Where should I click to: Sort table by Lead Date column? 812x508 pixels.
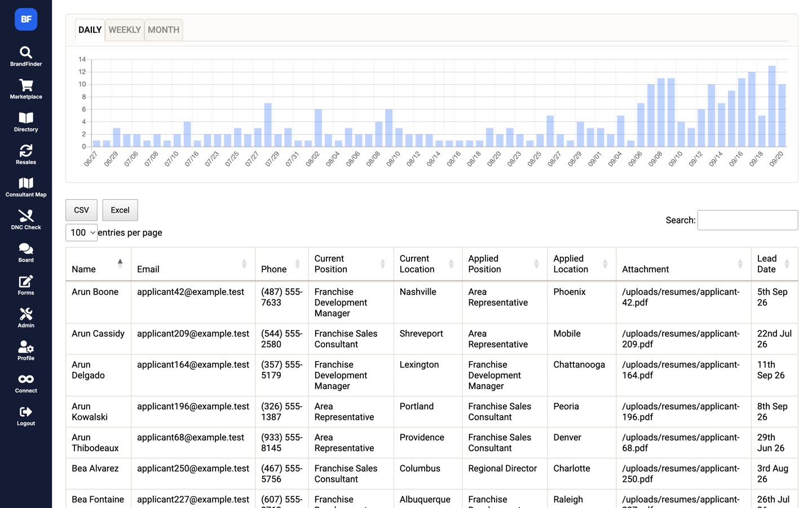[x=774, y=264]
